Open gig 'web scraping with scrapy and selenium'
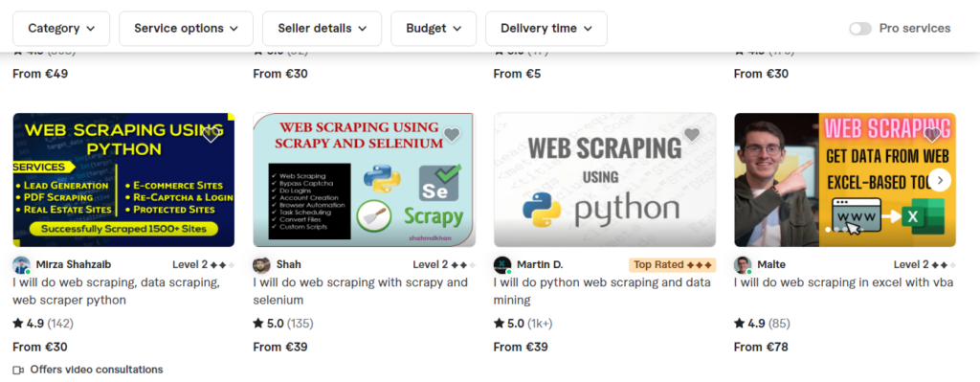 (361, 291)
